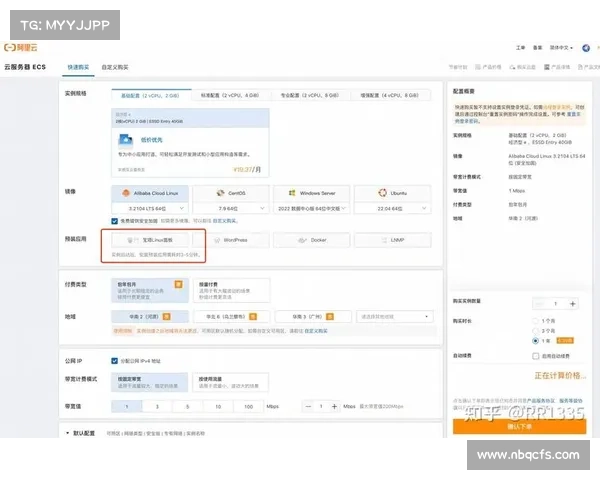Follow the 自定义购买 link in region notice
This screenshot has width=600, height=480.
316,331
